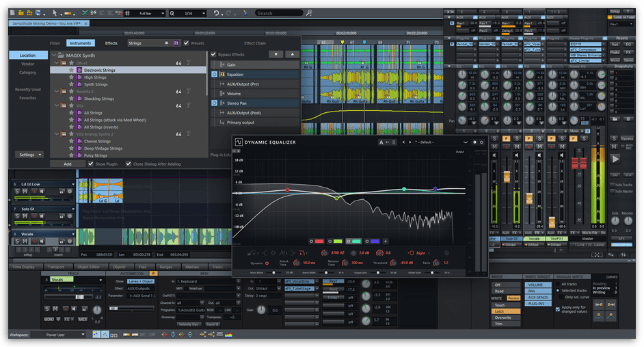Mute the Solo Gt track
The image size is (644, 347).
coord(25,216)
